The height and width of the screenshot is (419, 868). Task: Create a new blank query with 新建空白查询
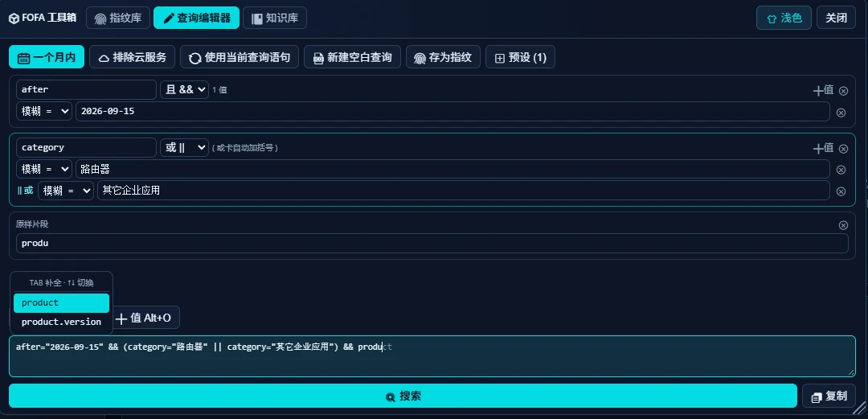[352, 57]
